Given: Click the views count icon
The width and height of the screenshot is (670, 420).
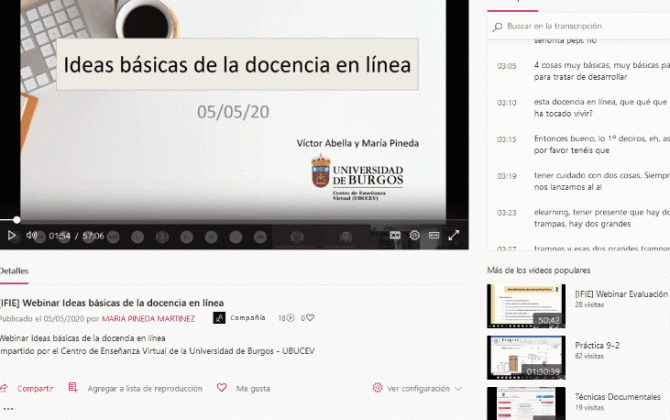Looking at the screenshot, I should [x=290, y=318].
